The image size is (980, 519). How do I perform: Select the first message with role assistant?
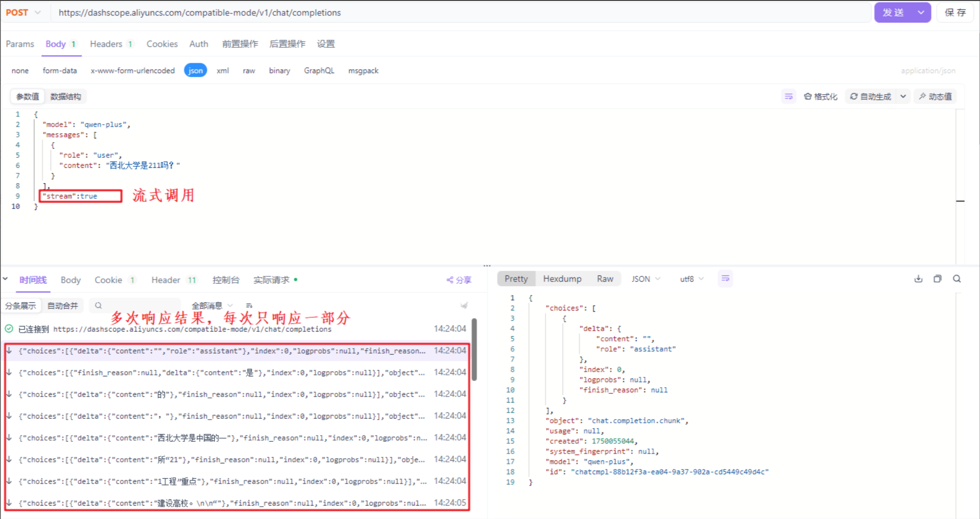[x=237, y=351]
